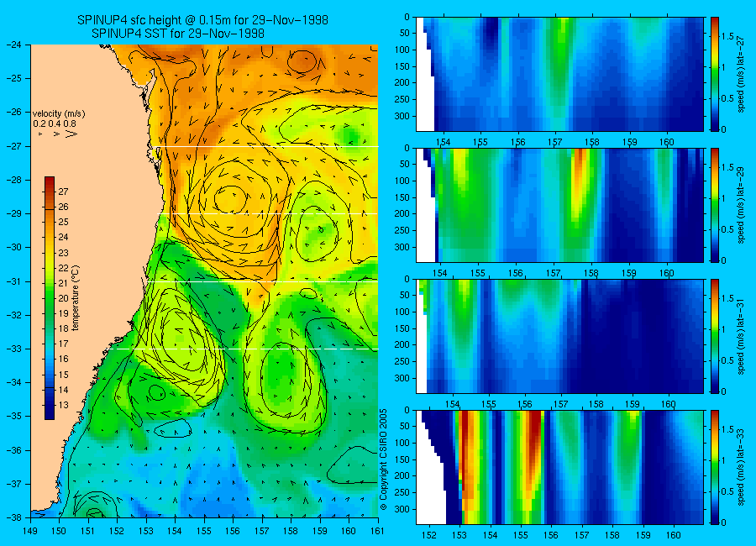
Task: Click the -31 latitude label on the map axis
Action: click(x=13, y=281)
